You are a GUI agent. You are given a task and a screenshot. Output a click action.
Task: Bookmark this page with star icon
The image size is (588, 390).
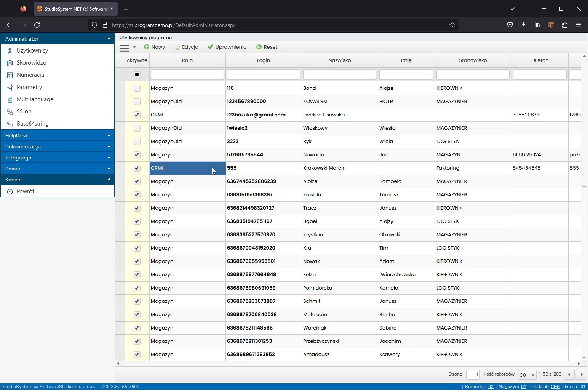coord(452,25)
